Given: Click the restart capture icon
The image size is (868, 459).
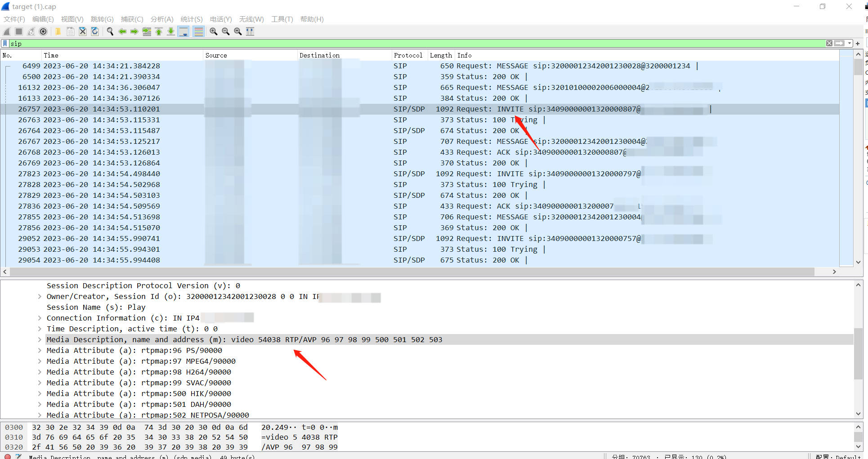Looking at the screenshot, I should [x=31, y=31].
